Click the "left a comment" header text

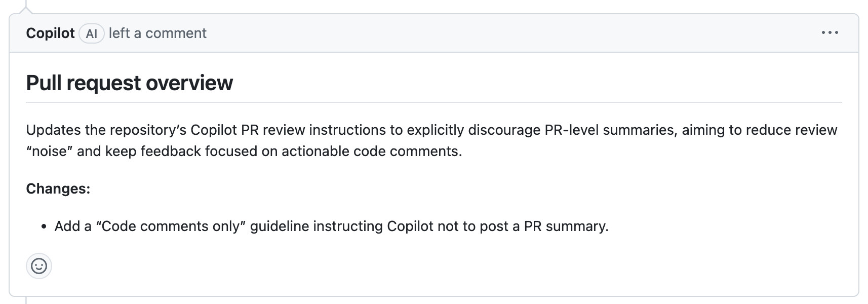click(x=157, y=33)
